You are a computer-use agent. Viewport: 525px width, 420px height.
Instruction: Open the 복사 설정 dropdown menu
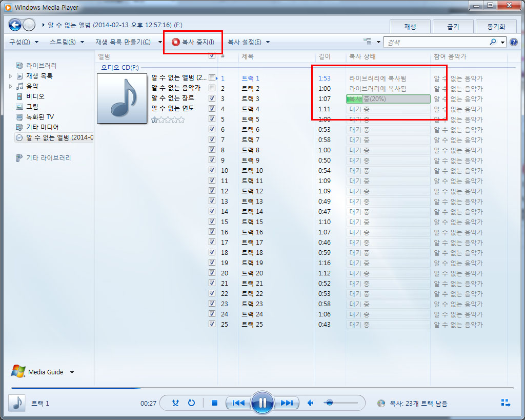tap(249, 42)
